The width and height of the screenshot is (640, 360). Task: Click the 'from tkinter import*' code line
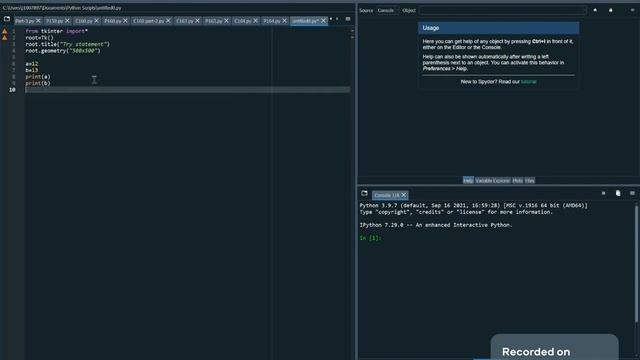click(56, 31)
